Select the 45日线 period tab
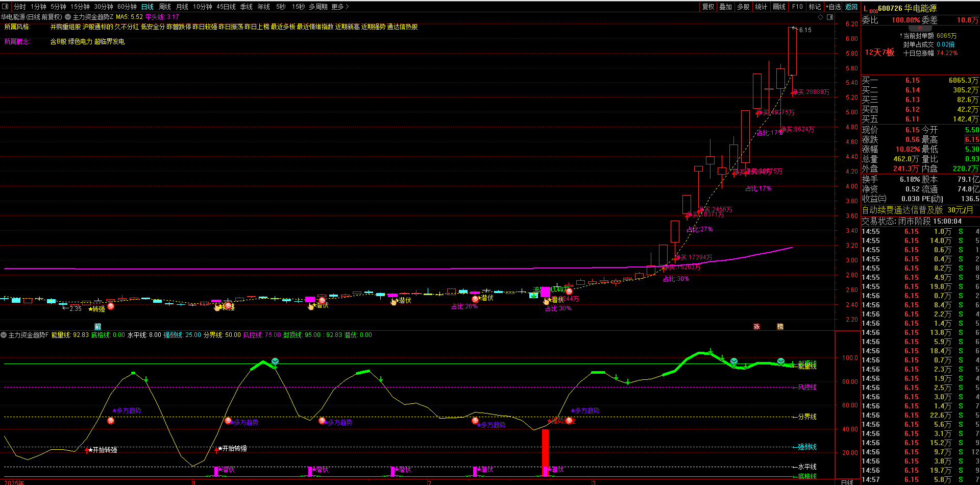Image resolution: width=980 pixels, height=485 pixels. [x=226, y=7]
